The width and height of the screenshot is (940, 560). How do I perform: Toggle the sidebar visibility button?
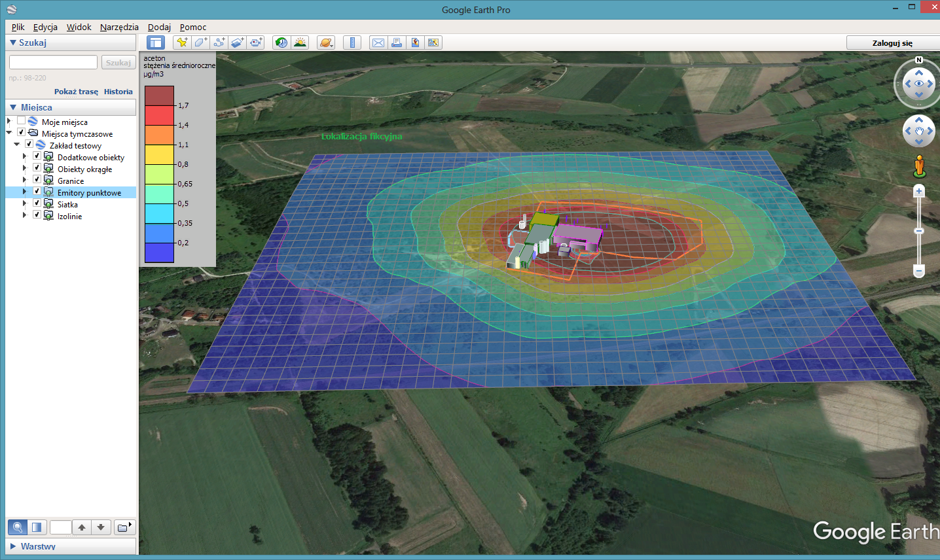(x=156, y=43)
